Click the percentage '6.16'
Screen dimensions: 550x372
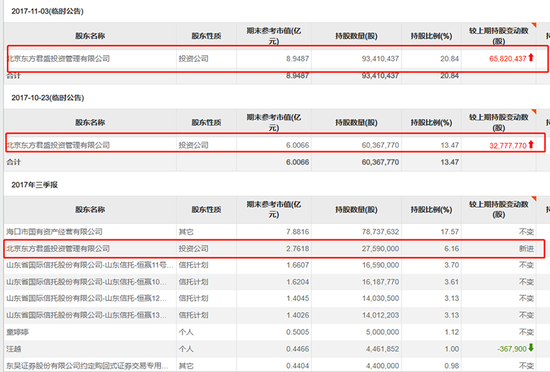(452, 249)
